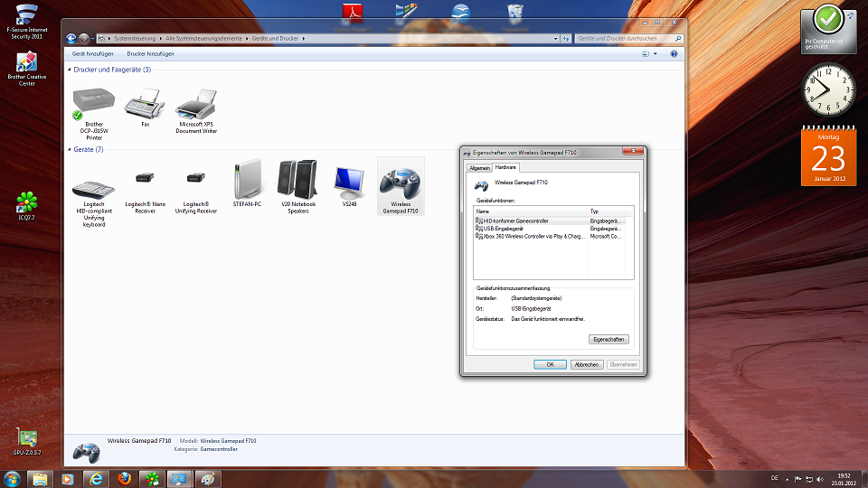Select HID-konformer Gamecontroller row
This screenshot has height=488, width=868.
[x=550, y=221]
